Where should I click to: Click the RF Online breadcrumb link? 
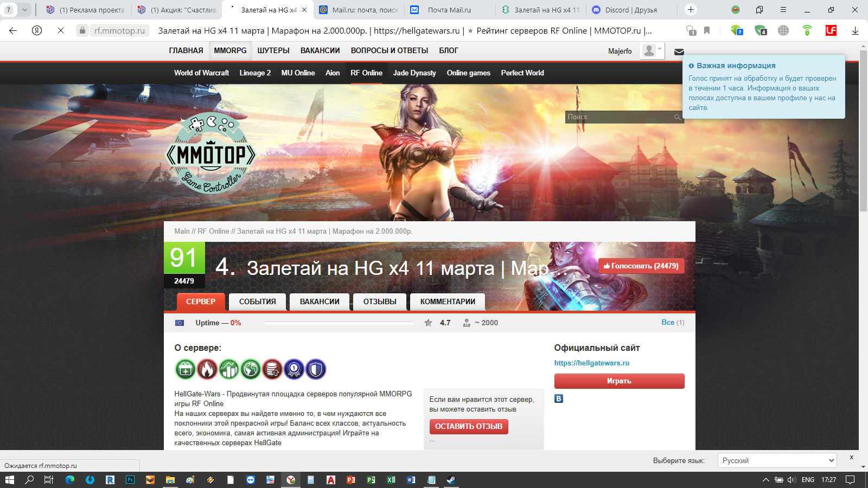click(213, 231)
